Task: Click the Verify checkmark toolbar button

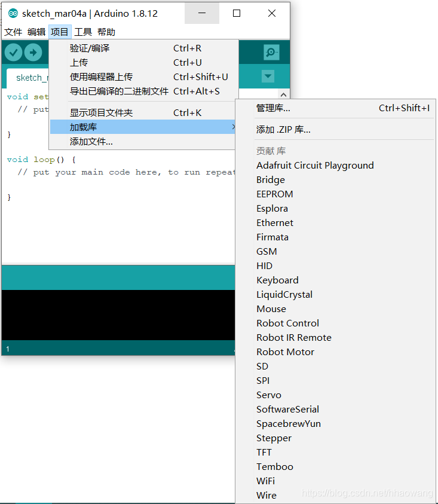Action: [13, 53]
